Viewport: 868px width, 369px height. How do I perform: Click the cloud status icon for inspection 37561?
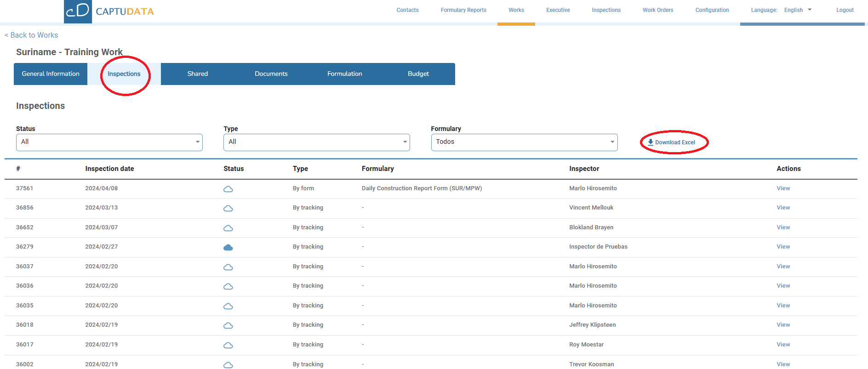(228, 189)
